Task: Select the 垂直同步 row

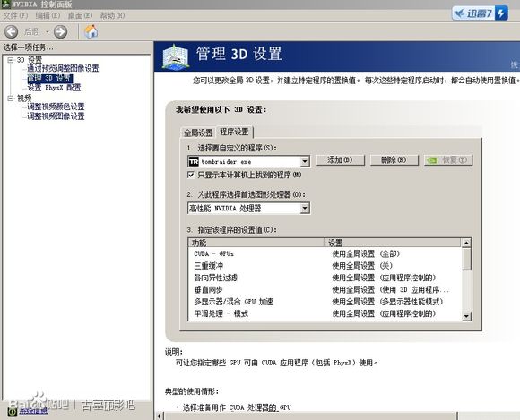Action: (x=325, y=289)
